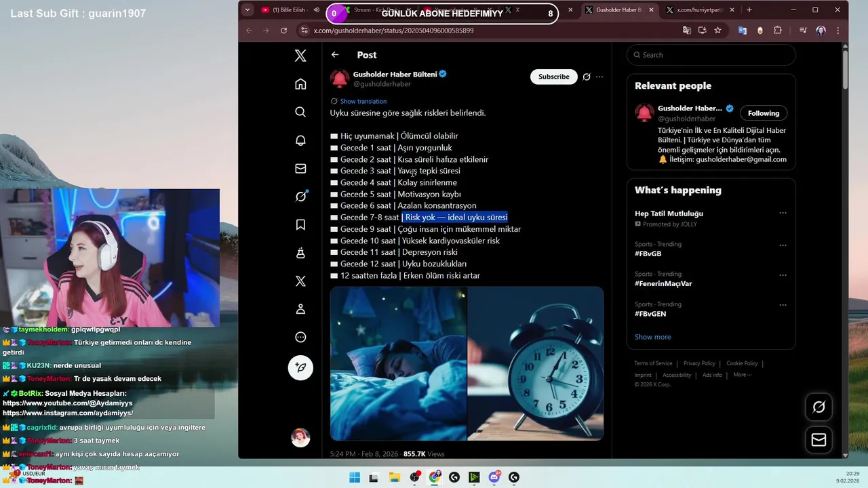
Task: Click the Subscribe button
Action: [554, 77]
